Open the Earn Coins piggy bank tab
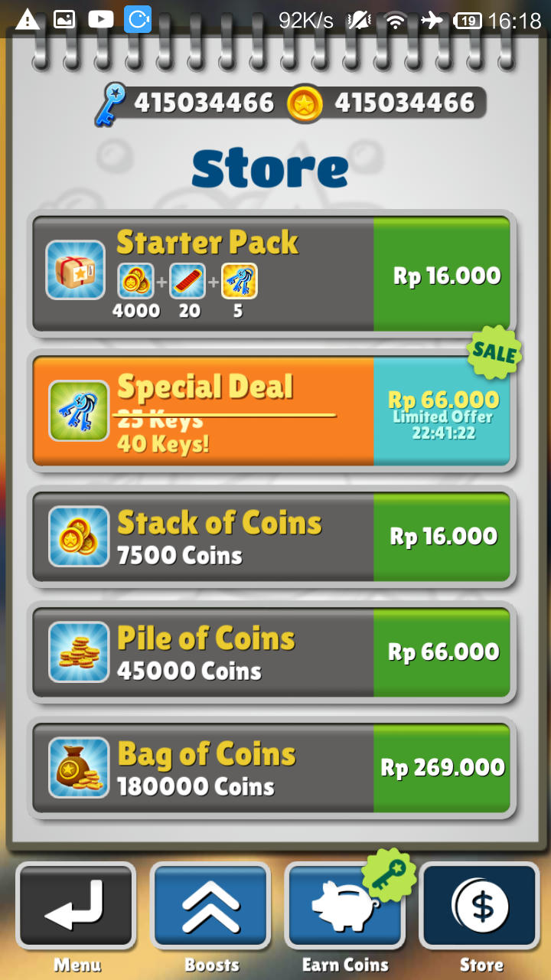The image size is (551, 980). (x=345, y=906)
